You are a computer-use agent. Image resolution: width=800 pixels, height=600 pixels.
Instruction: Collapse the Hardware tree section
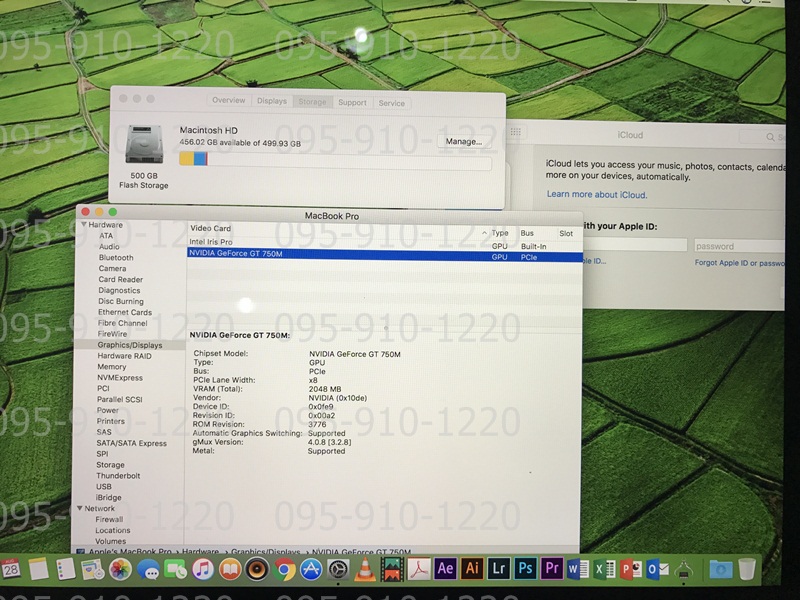point(84,225)
